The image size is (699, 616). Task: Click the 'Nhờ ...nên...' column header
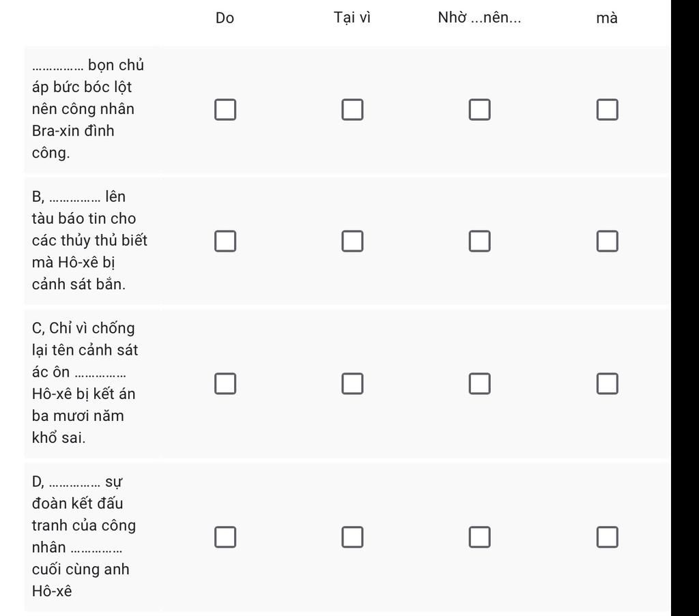coord(480,17)
